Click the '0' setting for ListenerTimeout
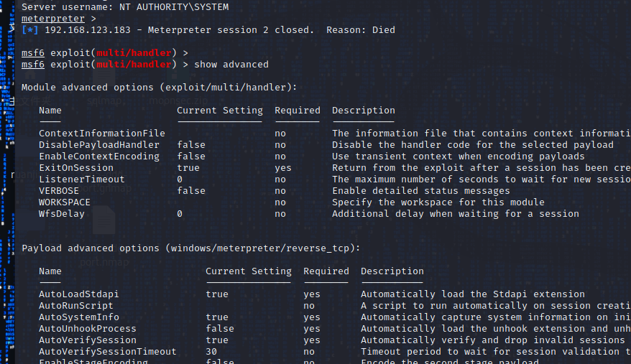 (x=180, y=179)
